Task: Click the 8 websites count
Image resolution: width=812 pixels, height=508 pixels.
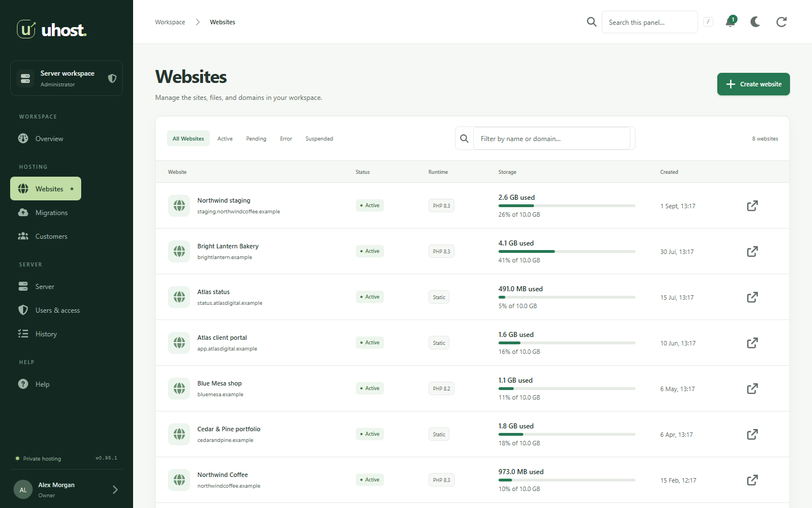Action: point(765,139)
